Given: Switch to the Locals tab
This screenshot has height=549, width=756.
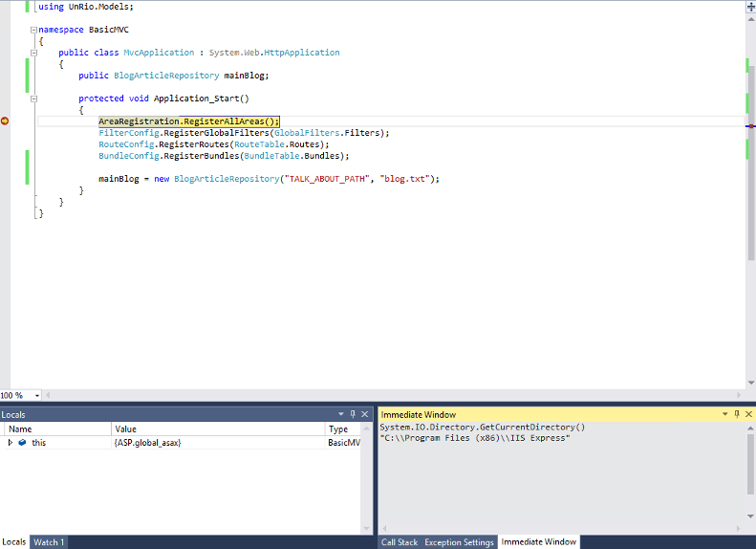Looking at the screenshot, I should (x=14, y=541).
